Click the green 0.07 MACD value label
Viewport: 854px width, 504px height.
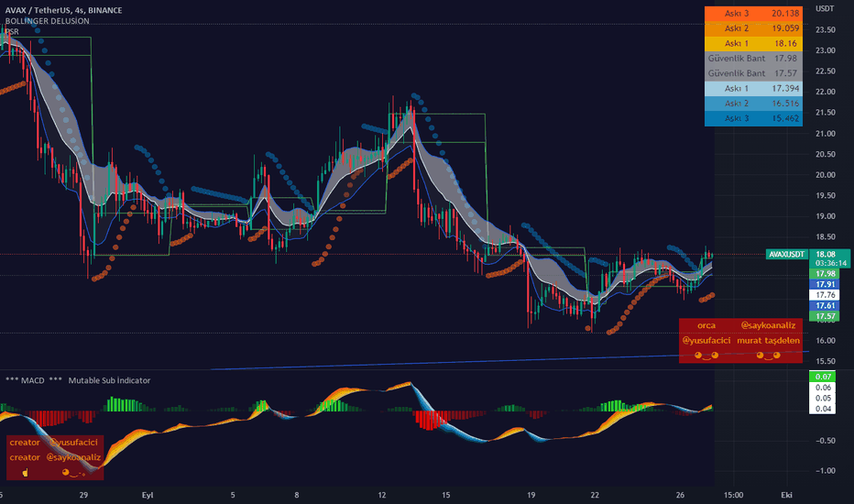pos(823,377)
